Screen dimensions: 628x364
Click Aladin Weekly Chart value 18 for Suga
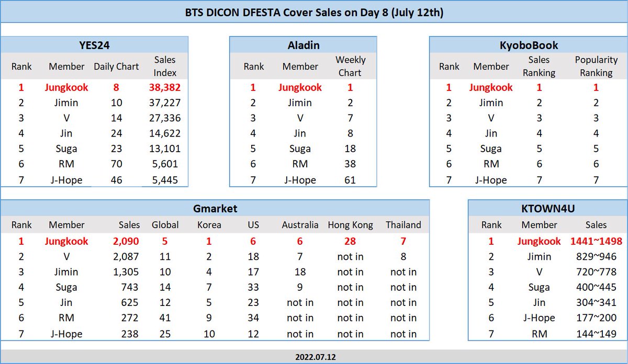pos(350,149)
